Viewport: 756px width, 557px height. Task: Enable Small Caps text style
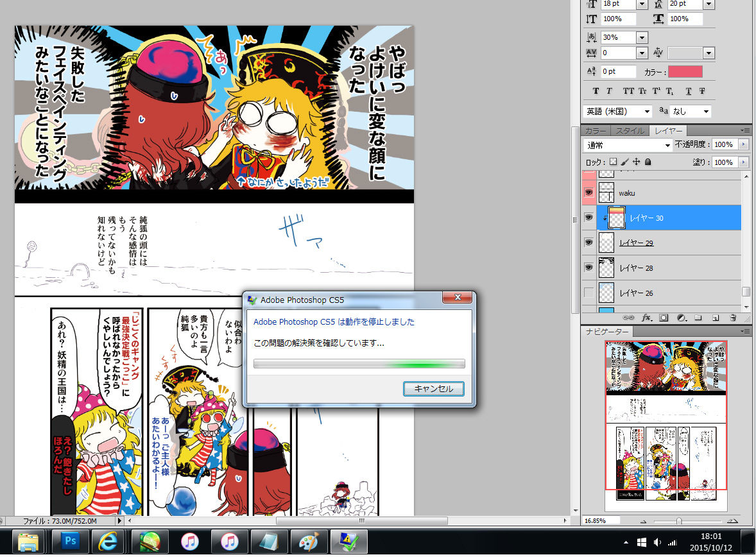coord(642,91)
